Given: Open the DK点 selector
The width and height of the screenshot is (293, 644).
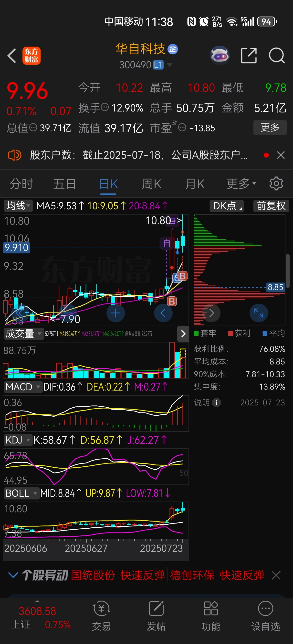Looking at the screenshot, I should click(x=226, y=206).
